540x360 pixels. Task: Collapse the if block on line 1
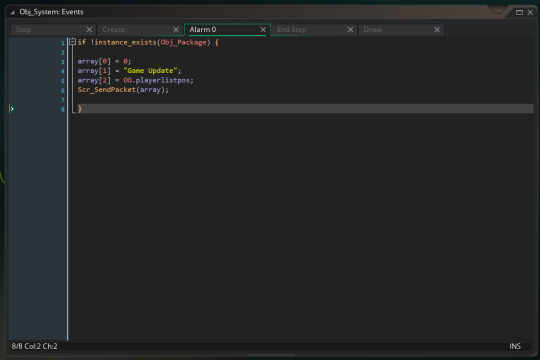pos(72,42)
